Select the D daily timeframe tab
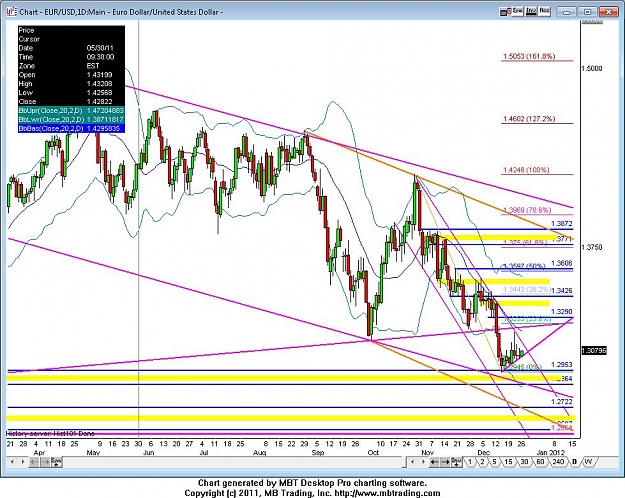This screenshot has height=498, width=625. (574, 462)
